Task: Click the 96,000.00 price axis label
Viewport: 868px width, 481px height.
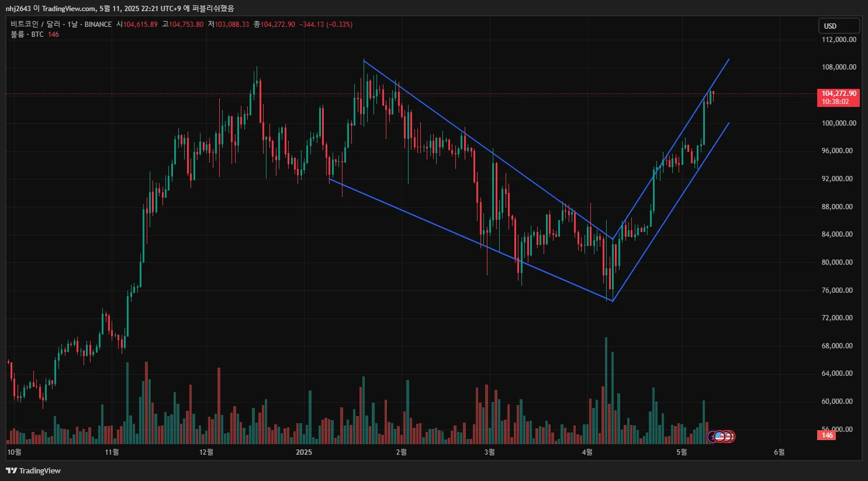Action: pos(837,151)
